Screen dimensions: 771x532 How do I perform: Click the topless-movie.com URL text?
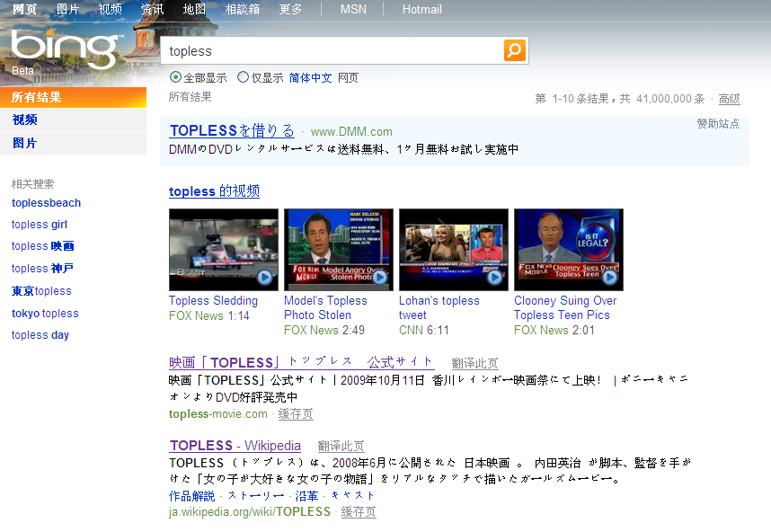point(217,414)
